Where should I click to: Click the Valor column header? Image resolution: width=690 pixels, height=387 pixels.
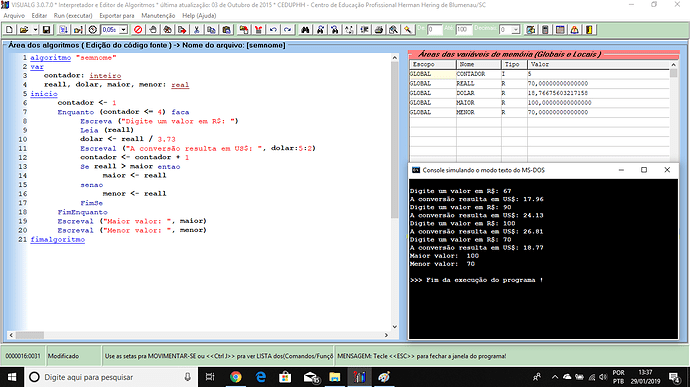point(598,64)
